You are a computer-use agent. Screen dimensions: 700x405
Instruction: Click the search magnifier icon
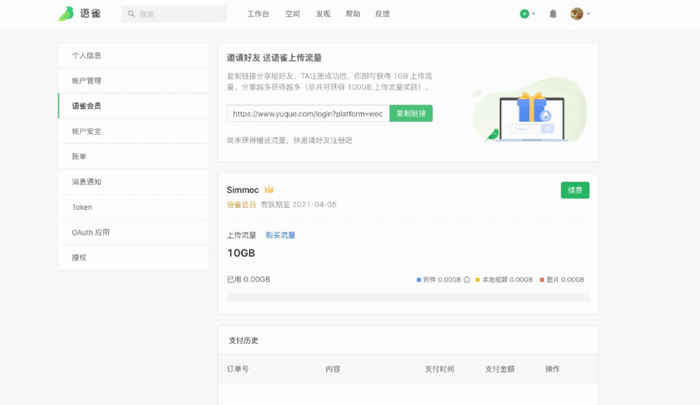click(x=131, y=14)
